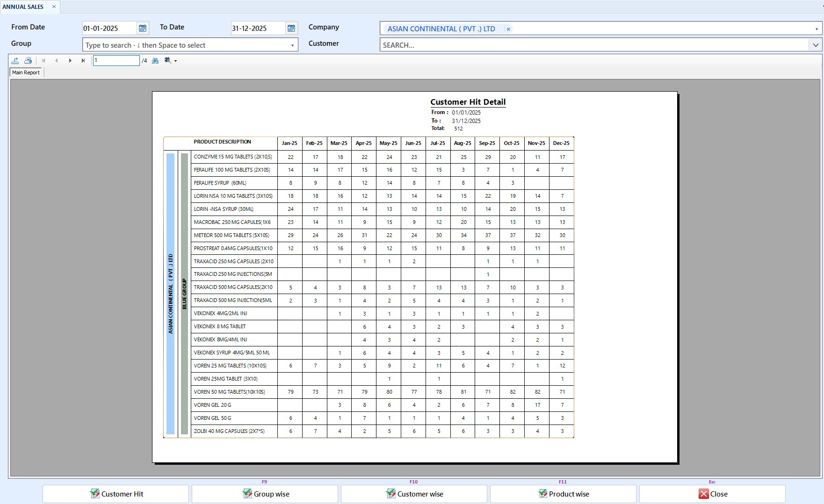Select the PROSTREAT 0.4MG CAPSULES row label
This screenshot has width=824, height=504.
(233, 248)
